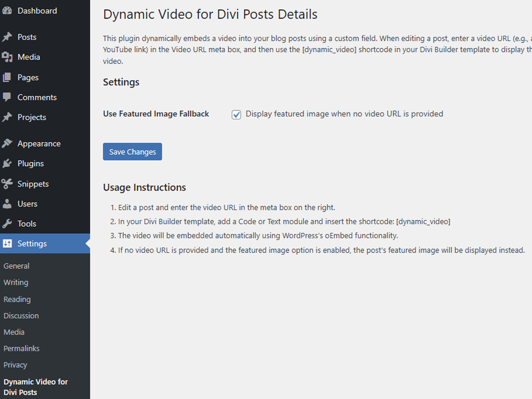
Task: Open the Reading settings submenu
Action: click(17, 299)
